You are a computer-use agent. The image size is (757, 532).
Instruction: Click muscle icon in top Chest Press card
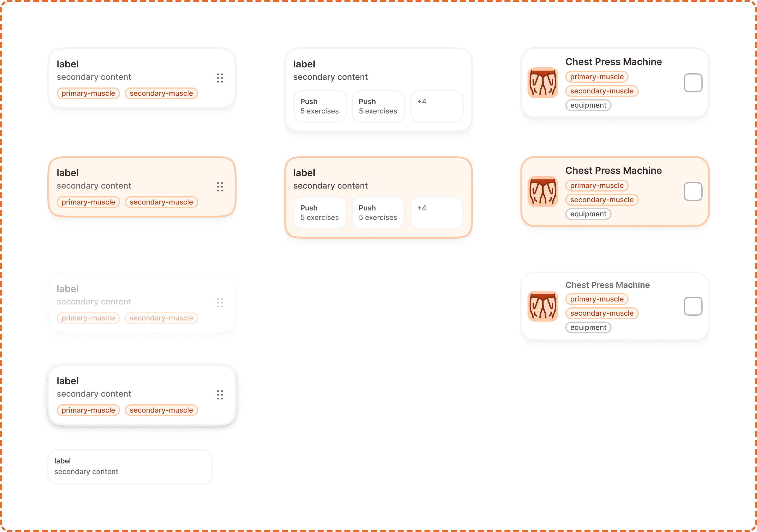(543, 83)
